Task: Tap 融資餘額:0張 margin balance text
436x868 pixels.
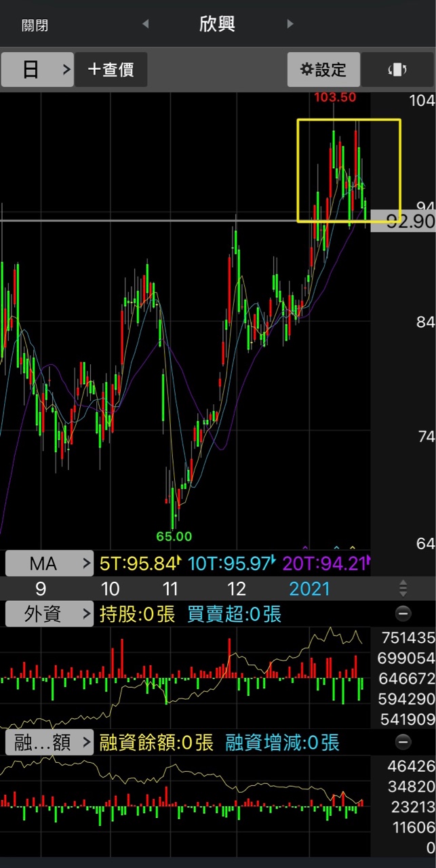Action: coord(156,743)
